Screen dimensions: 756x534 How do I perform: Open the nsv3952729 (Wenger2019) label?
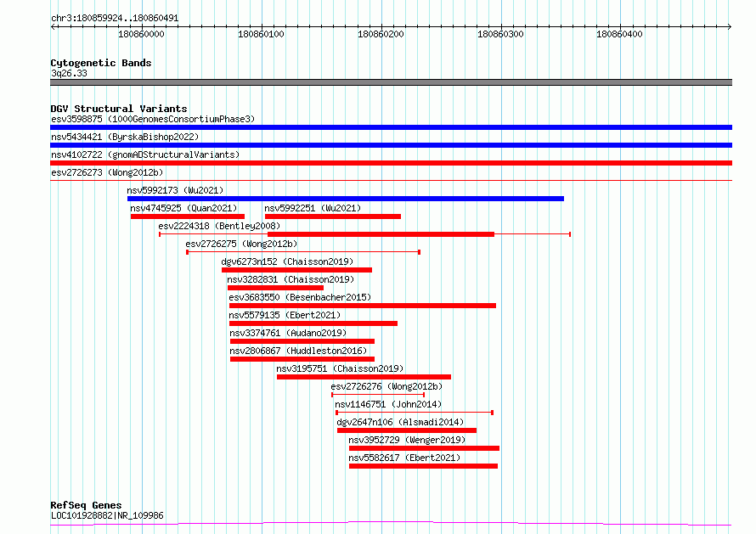[x=407, y=440]
